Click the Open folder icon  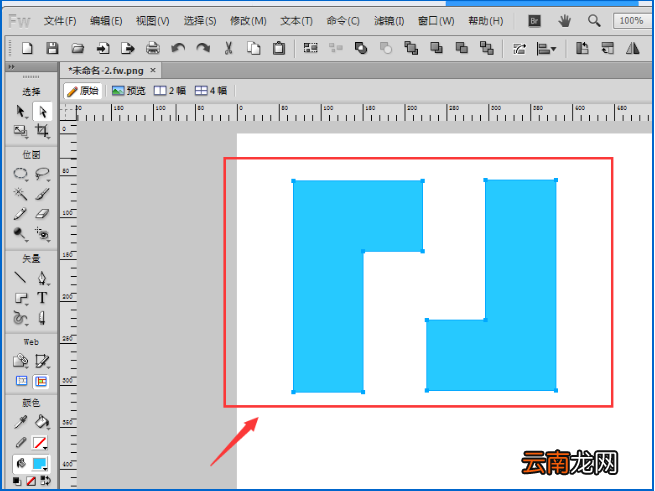click(78, 48)
